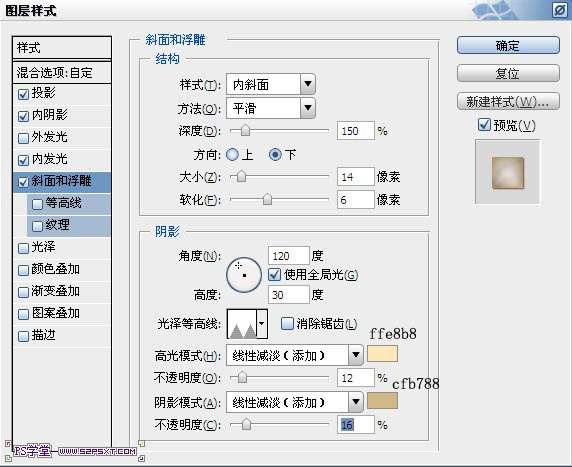
Task: Click the 角度 field showing 120
Action: coord(289,256)
